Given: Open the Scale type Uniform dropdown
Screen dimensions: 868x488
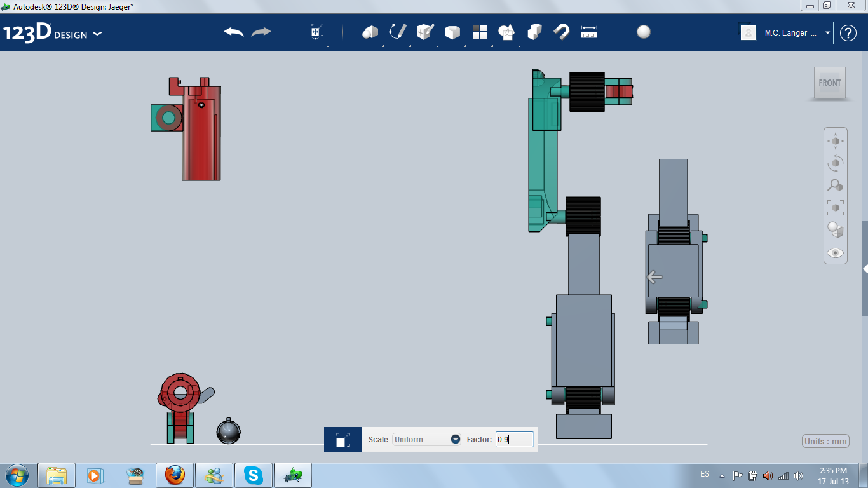Looking at the screenshot, I should 426,439.
